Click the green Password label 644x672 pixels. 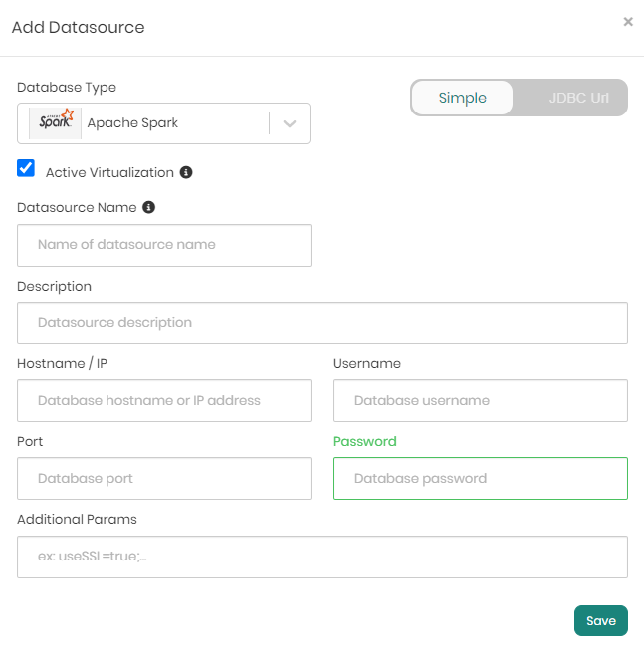tap(364, 441)
